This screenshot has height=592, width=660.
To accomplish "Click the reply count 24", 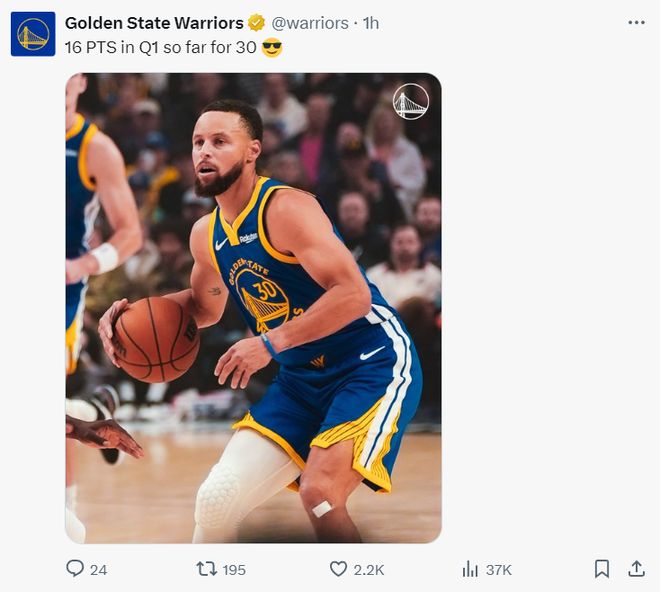I will coord(98,569).
